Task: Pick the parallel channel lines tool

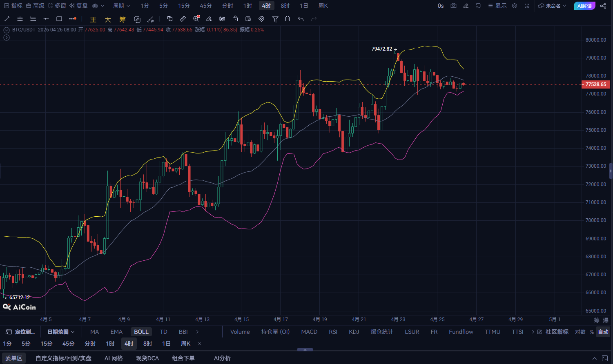Action: (x=20, y=19)
